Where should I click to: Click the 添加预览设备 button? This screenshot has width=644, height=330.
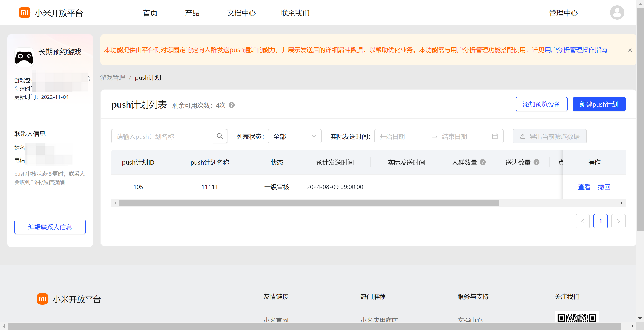click(x=541, y=104)
